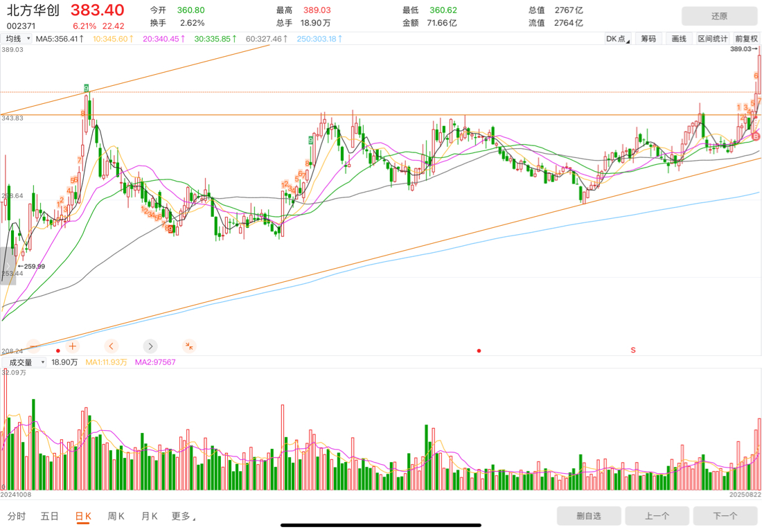The width and height of the screenshot is (762, 532).
Task: Select the 月K monthly chart tab
Action: tap(149, 516)
